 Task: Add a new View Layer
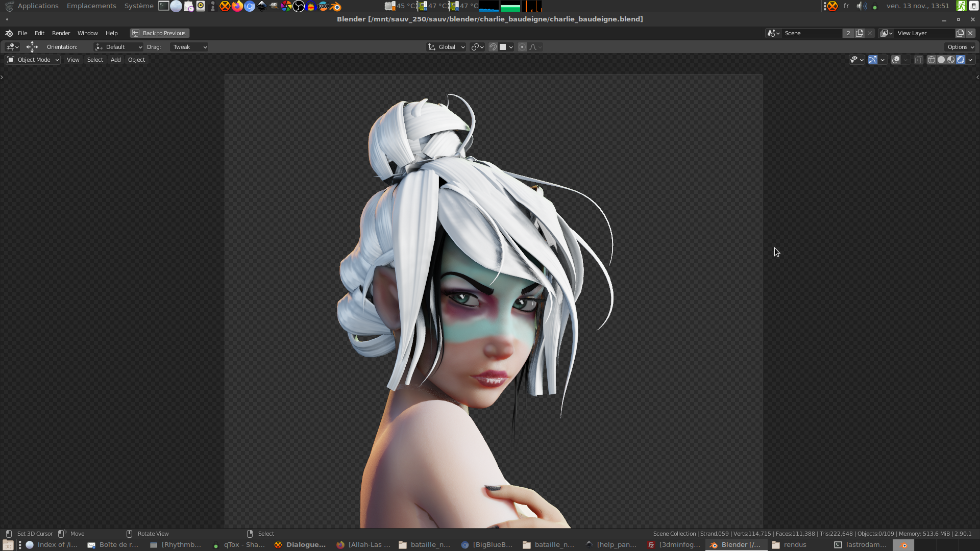tap(960, 33)
